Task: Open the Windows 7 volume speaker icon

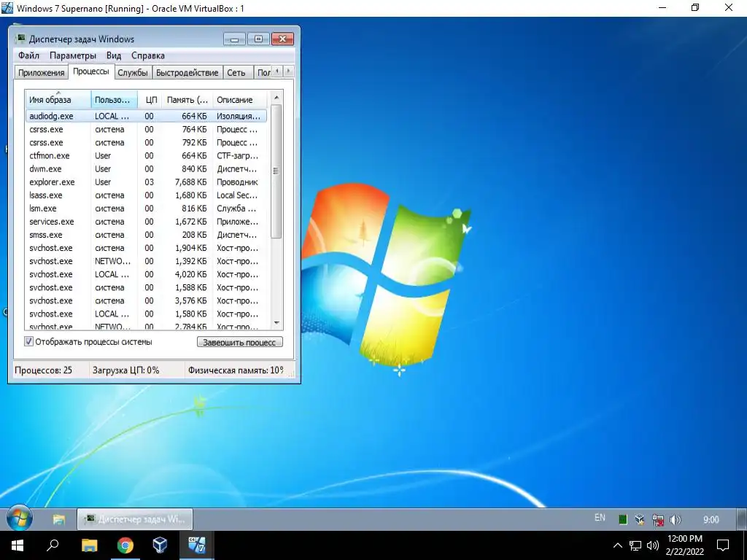Action: (675, 519)
